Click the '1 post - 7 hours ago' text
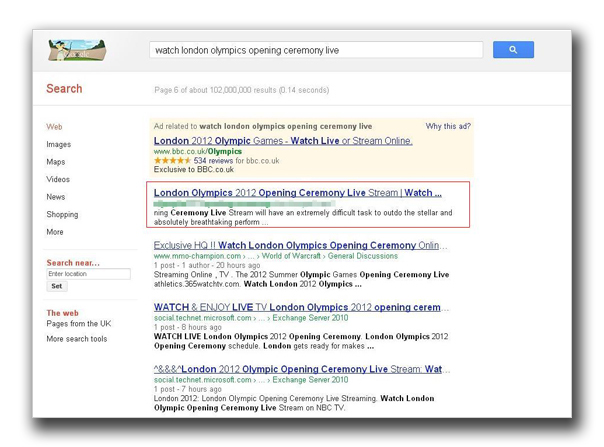The height and width of the screenshot is (447, 604). [188, 389]
